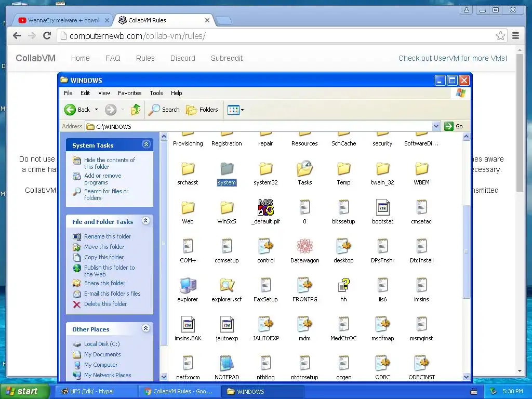Select the Datawagon file icon
The image size is (532, 399).
coord(304,246)
